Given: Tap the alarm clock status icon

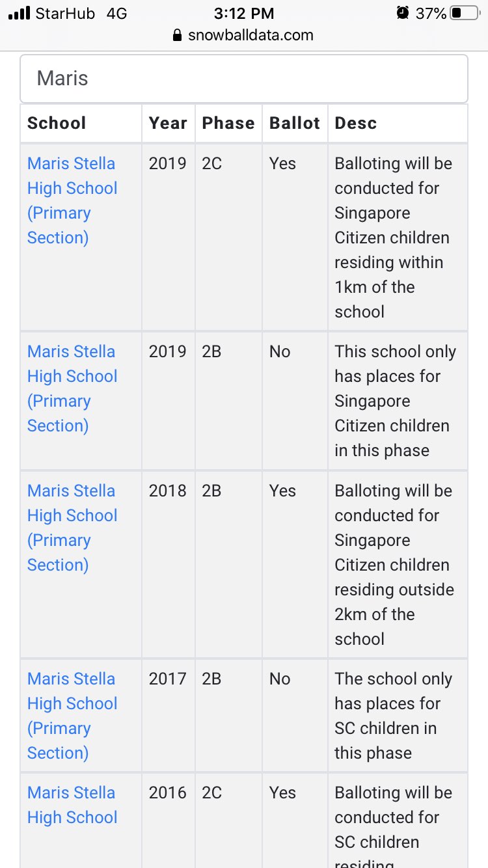Looking at the screenshot, I should click(403, 13).
